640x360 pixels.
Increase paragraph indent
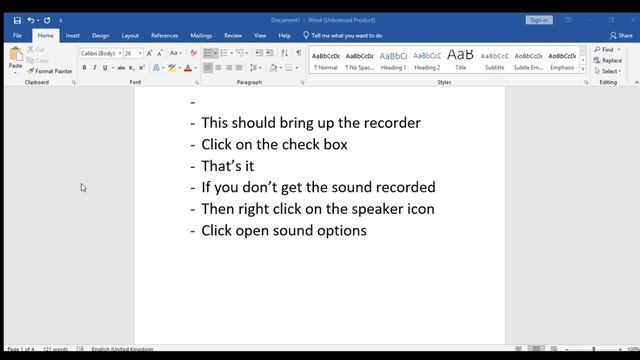pos(270,53)
